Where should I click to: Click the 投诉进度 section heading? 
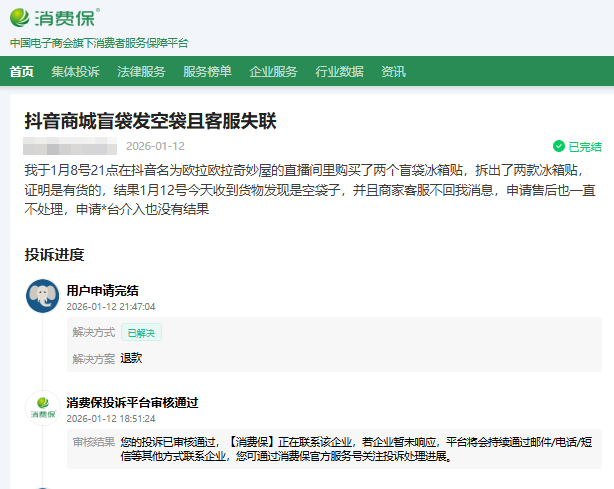[54, 254]
